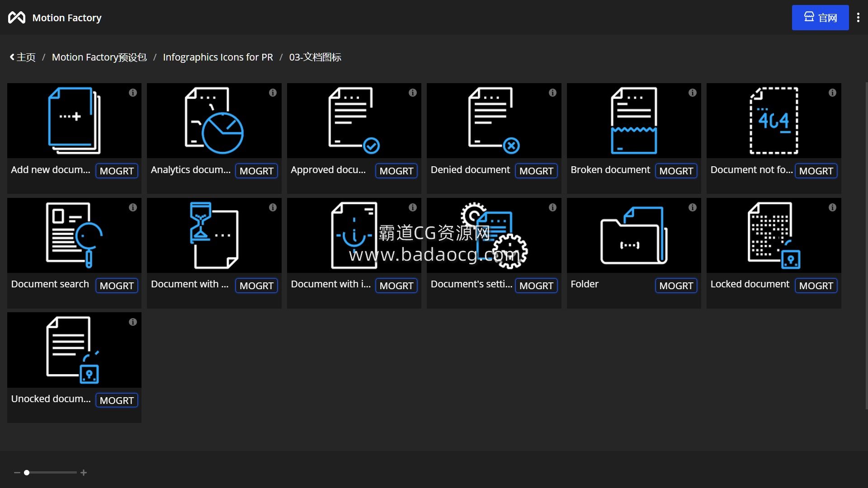The height and width of the screenshot is (488, 868).
Task: Open Infographics Icons for PR breadcrumb
Action: pos(218,57)
